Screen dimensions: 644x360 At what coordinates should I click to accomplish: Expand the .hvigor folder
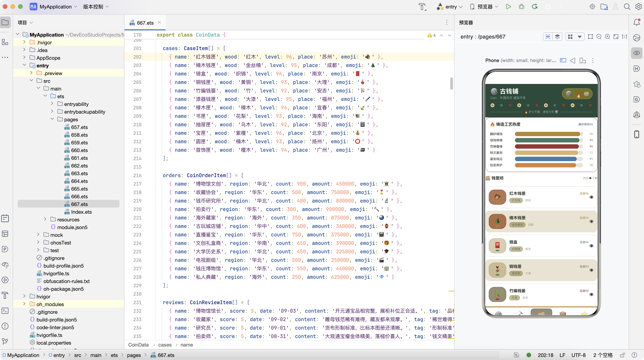click(24, 42)
